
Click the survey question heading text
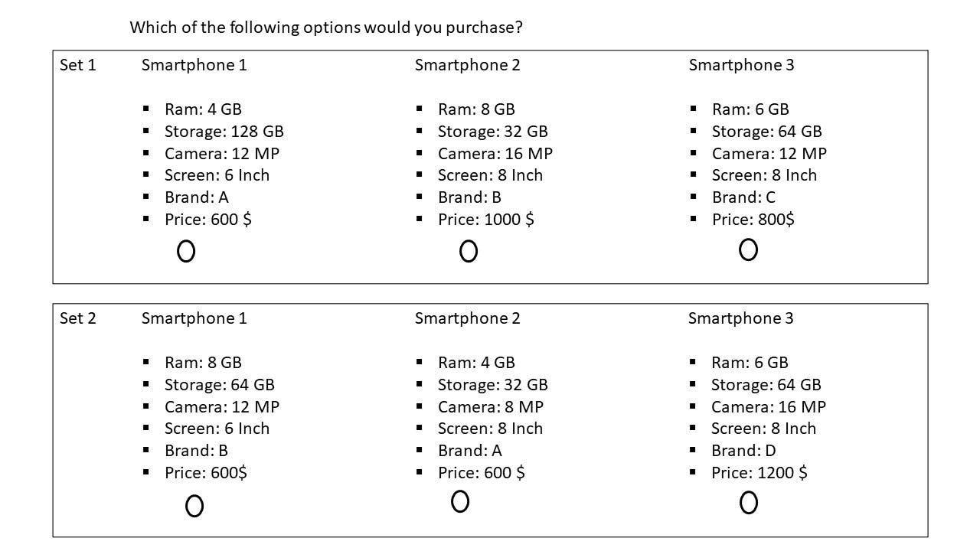point(326,28)
